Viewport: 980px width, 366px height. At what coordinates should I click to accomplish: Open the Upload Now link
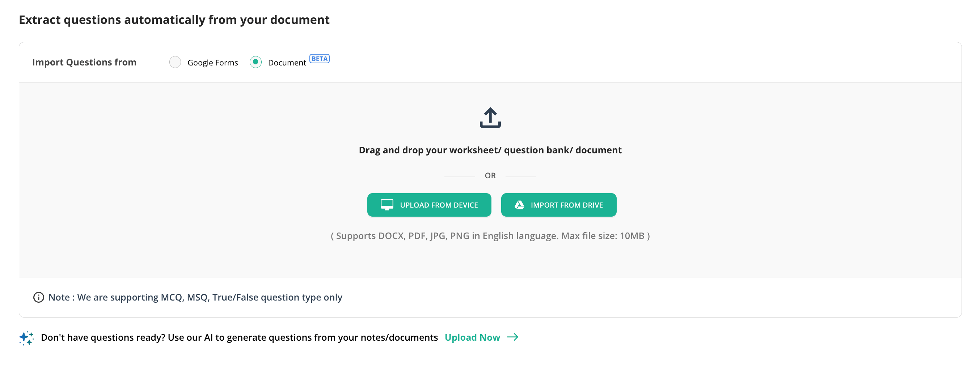pyautogui.click(x=472, y=337)
